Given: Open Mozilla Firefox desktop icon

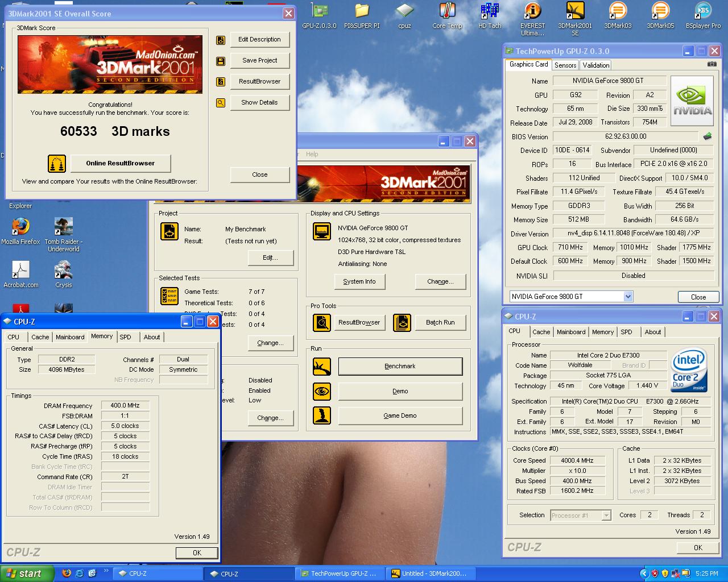Looking at the screenshot, I should 20,231.
